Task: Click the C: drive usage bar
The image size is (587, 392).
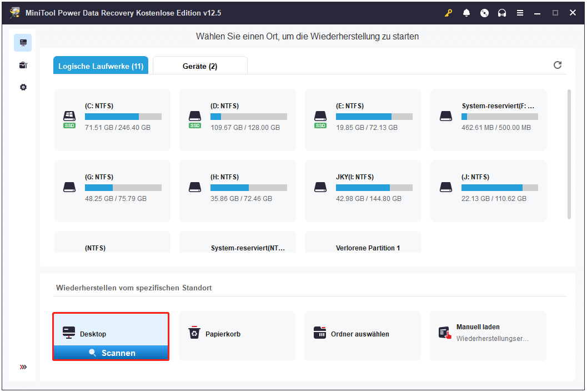Action: coord(123,117)
